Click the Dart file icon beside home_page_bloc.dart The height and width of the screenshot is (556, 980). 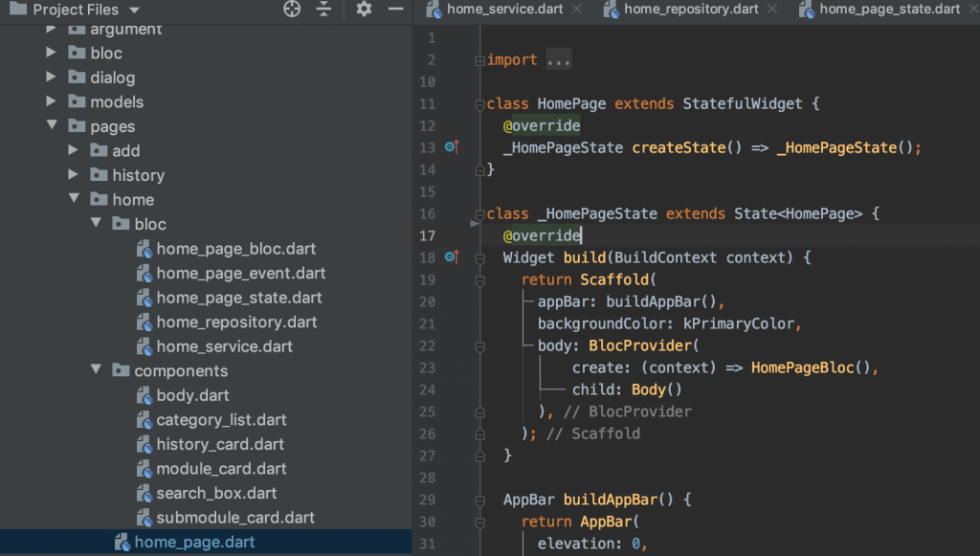click(x=144, y=248)
